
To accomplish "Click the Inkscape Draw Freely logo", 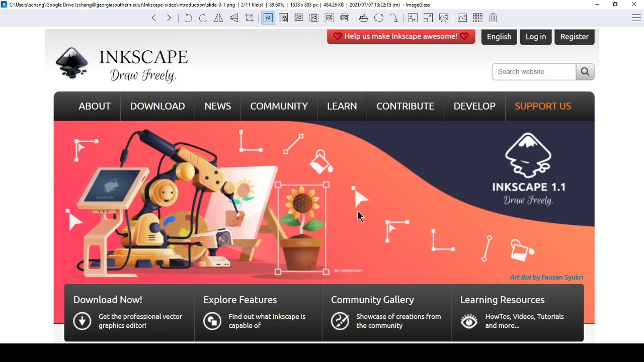I will (122, 64).
